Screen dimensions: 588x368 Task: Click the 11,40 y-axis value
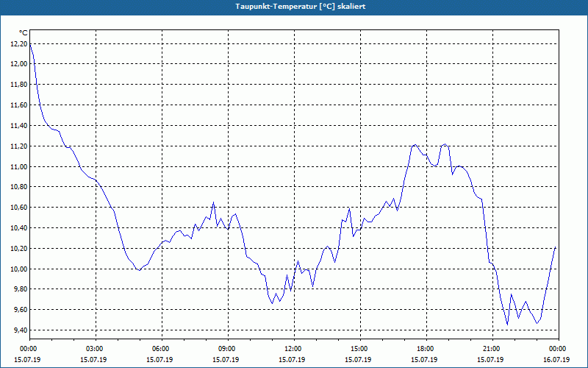(19, 125)
